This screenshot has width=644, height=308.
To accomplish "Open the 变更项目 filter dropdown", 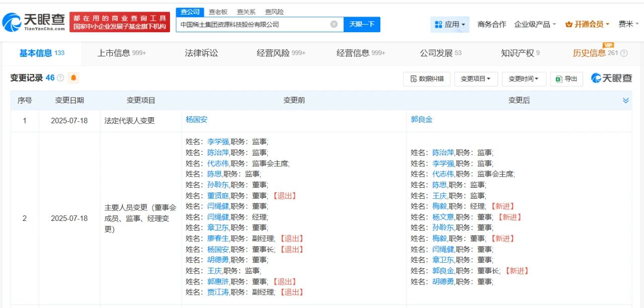I will pyautogui.click(x=476, y=79).
